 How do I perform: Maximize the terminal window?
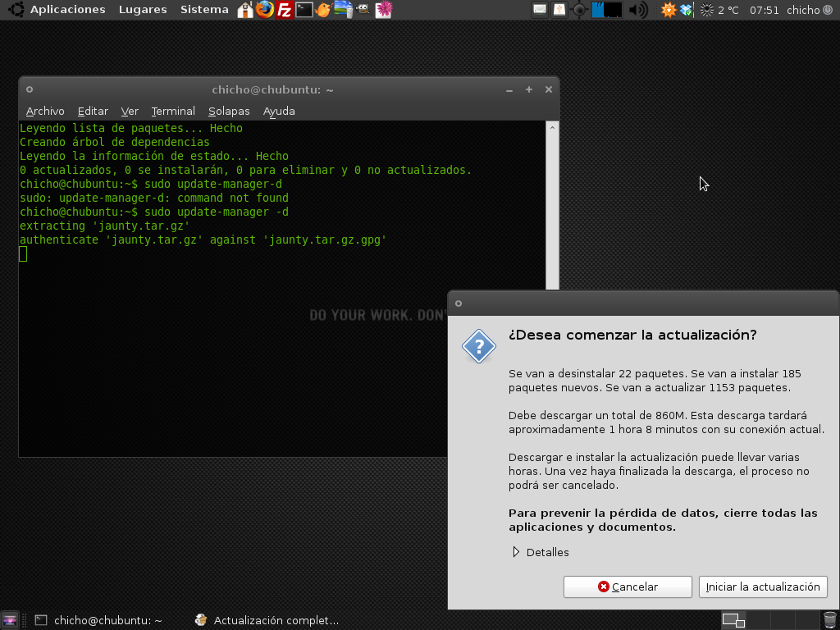coord(529,89)
